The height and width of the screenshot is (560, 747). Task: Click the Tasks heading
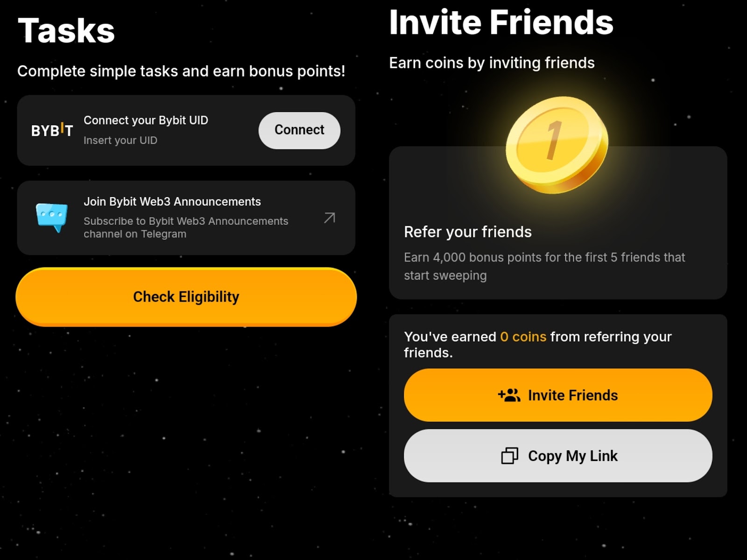tap(66, 31)
